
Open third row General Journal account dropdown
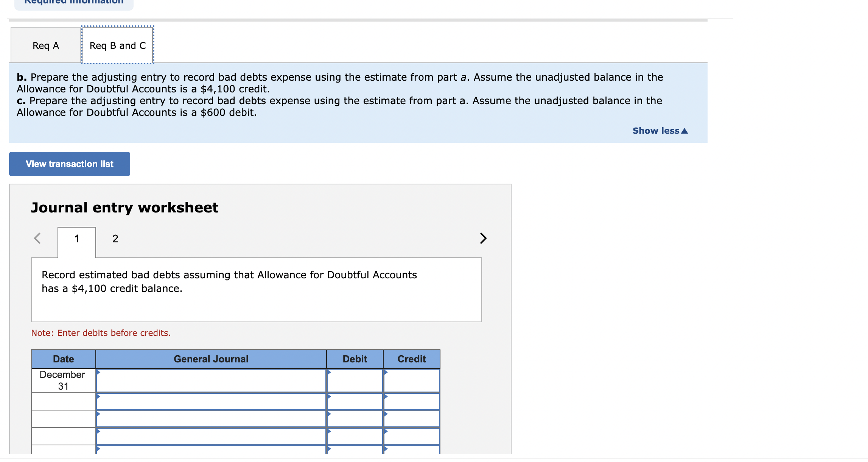211,419
